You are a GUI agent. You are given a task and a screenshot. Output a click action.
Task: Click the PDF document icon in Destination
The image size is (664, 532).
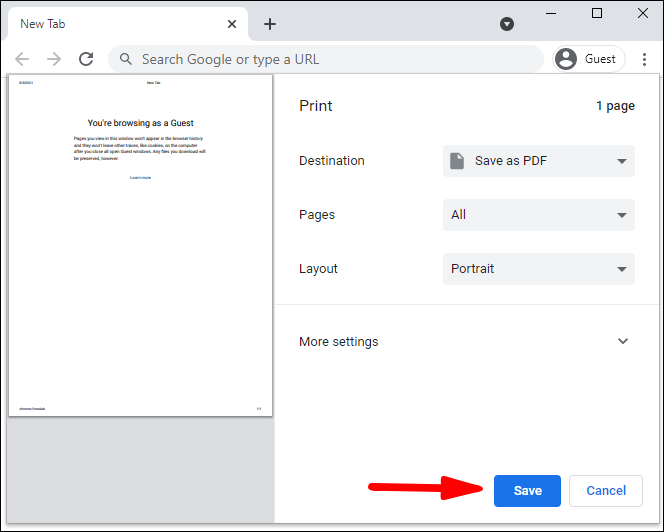click(x=457, y=161)
